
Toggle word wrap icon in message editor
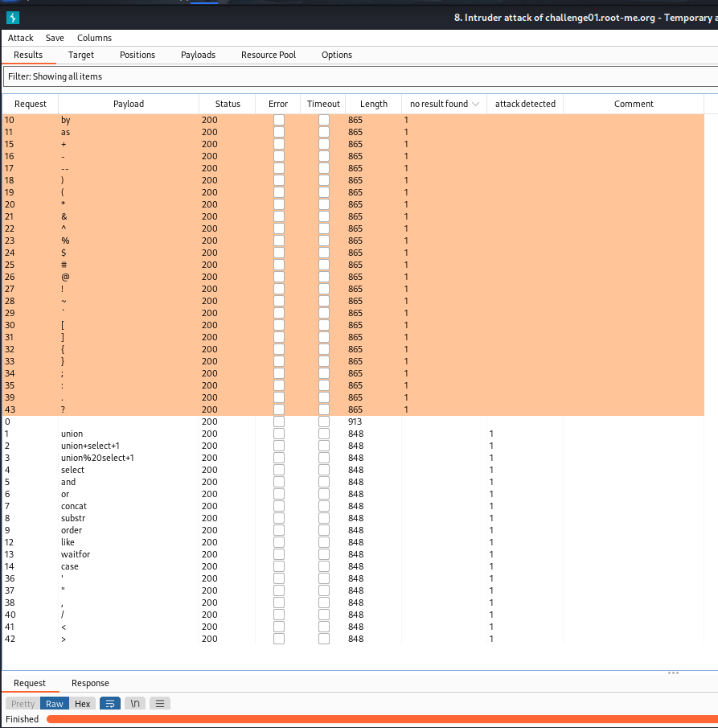point(110,703)
